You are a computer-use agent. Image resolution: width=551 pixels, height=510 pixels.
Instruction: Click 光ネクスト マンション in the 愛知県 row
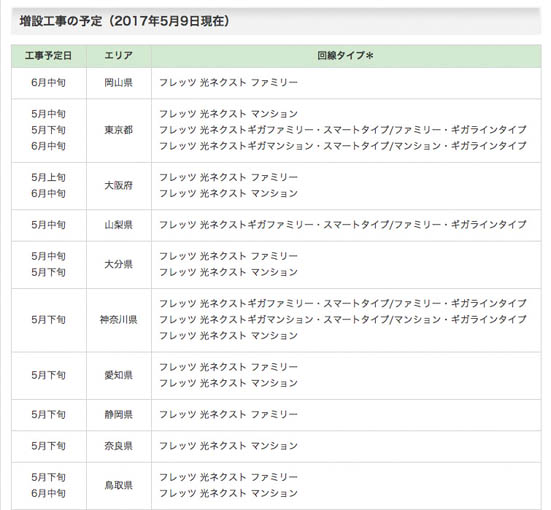point(228,383)
